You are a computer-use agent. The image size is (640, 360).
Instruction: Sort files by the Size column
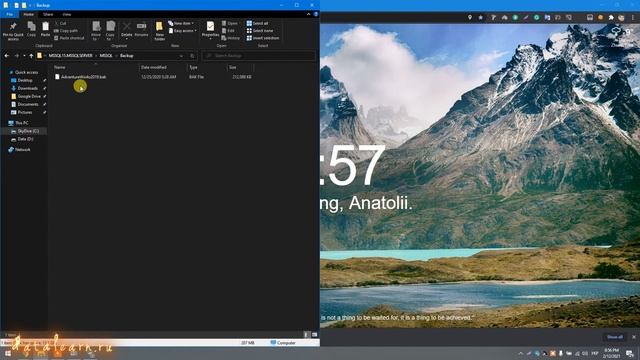click(232, 67)
